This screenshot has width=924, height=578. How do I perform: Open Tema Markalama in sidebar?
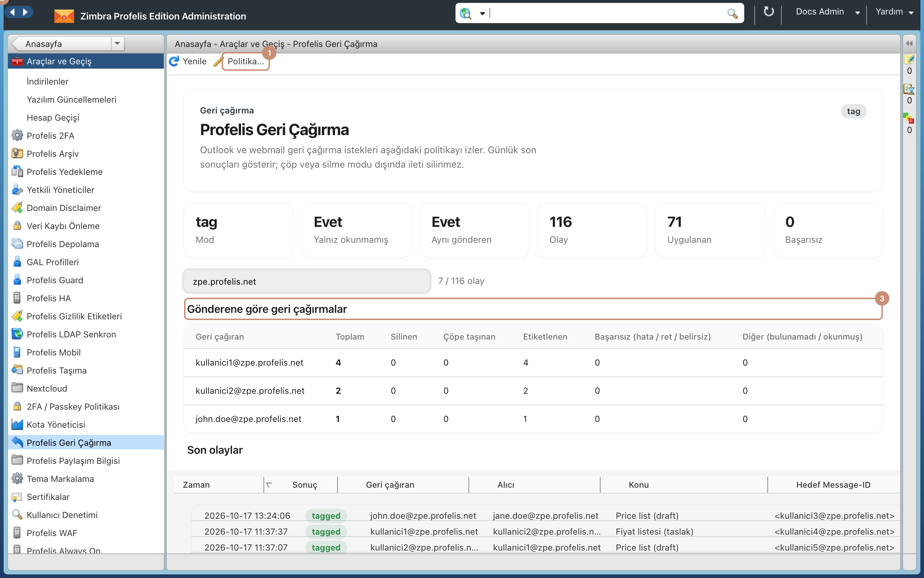60,479
